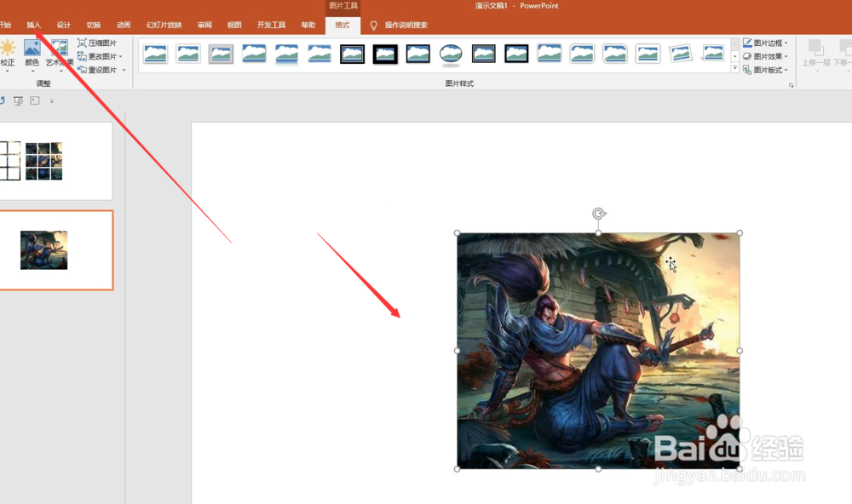
Task: Select the 格式 Format tab
Action: pos(343,25)
